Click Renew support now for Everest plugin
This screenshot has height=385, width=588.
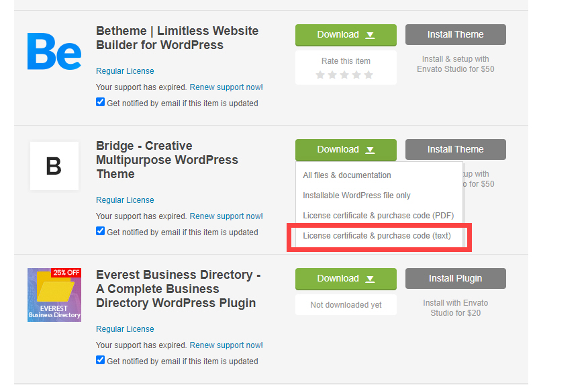tap(226, 345)
